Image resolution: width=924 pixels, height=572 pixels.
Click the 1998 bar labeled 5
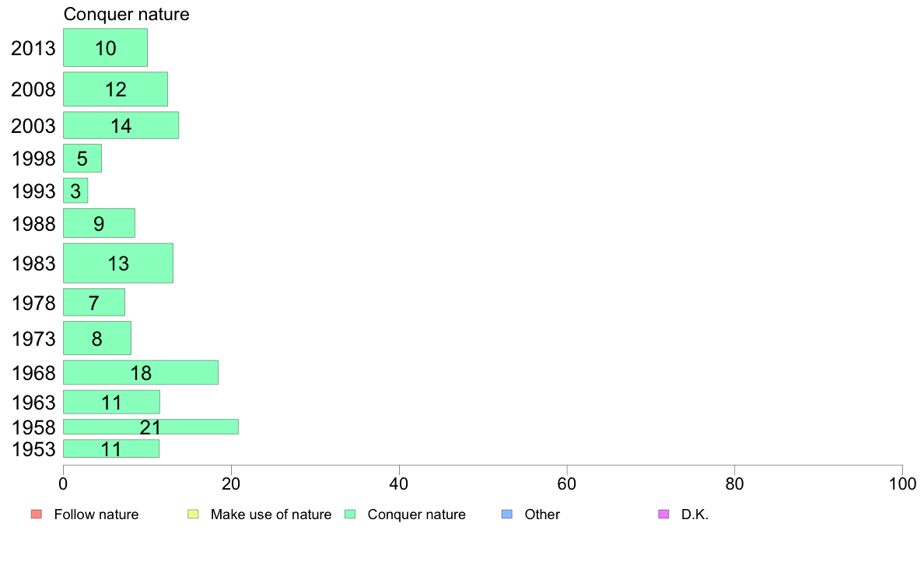click(82, 159)
